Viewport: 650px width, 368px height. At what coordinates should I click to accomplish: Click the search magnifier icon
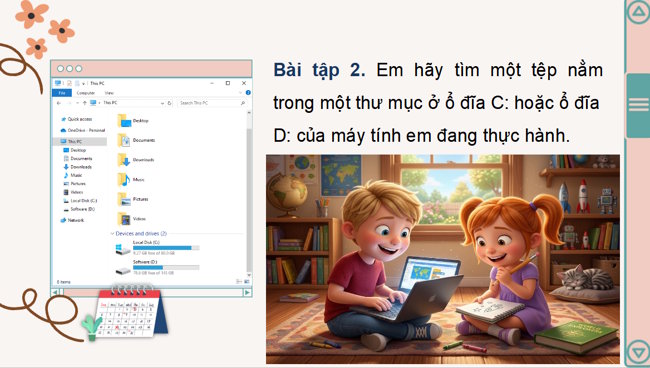[x=243, y=103]
